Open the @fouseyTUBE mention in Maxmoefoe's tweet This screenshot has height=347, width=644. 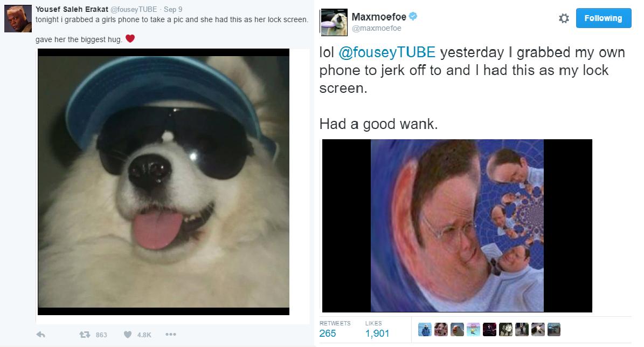pyautogui.click(x=387, y=52)
